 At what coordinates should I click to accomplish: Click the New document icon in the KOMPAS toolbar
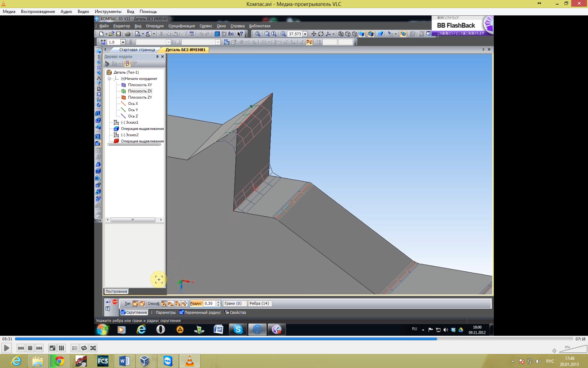(101, 34)
